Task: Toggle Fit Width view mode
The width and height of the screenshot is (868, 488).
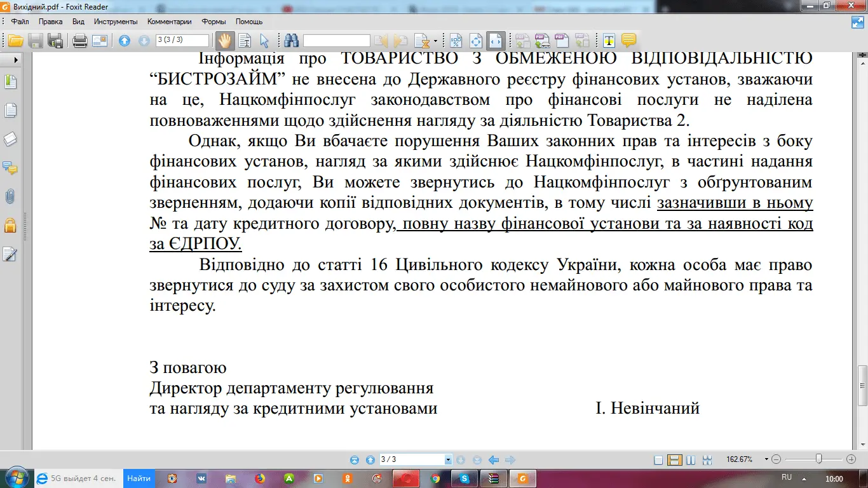Action: [x=496, y=41]
